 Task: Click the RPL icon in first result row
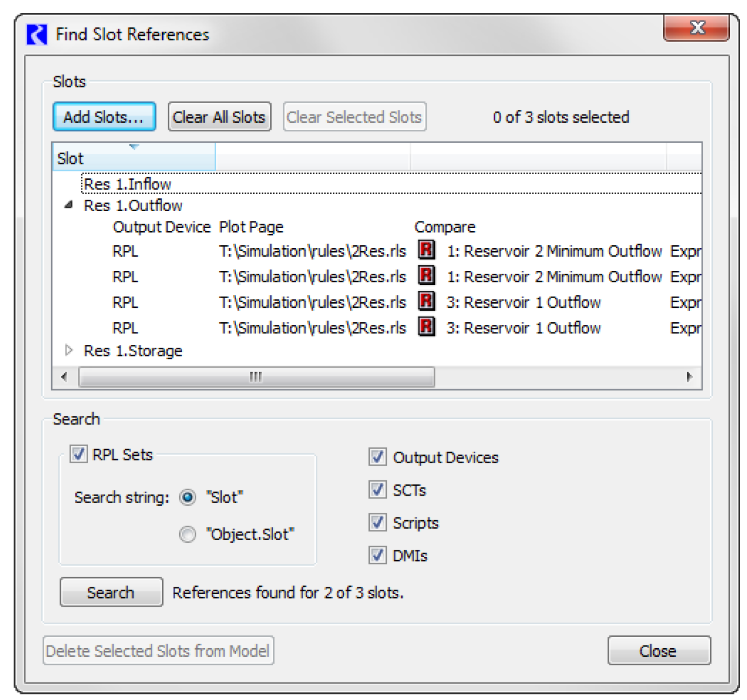pyautogui.click(x=427, y=250)
